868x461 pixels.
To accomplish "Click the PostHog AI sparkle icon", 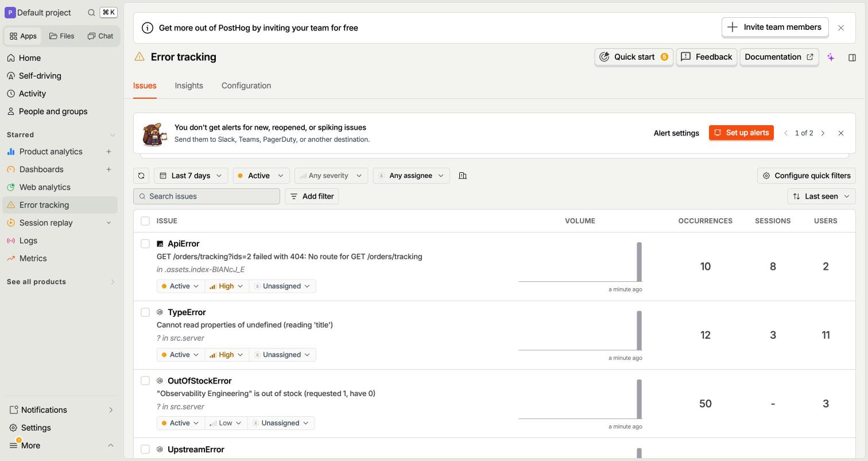I will coord(831,57).
